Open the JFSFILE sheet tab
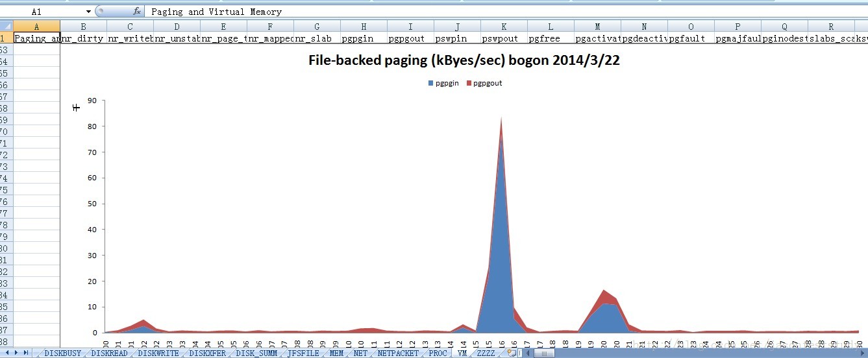868x358 pixels. coord(303,353)
